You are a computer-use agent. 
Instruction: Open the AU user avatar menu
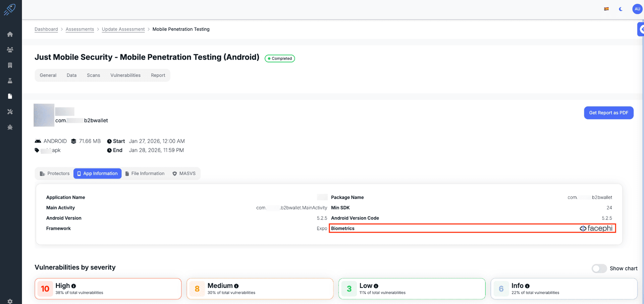tap(637, 9)
